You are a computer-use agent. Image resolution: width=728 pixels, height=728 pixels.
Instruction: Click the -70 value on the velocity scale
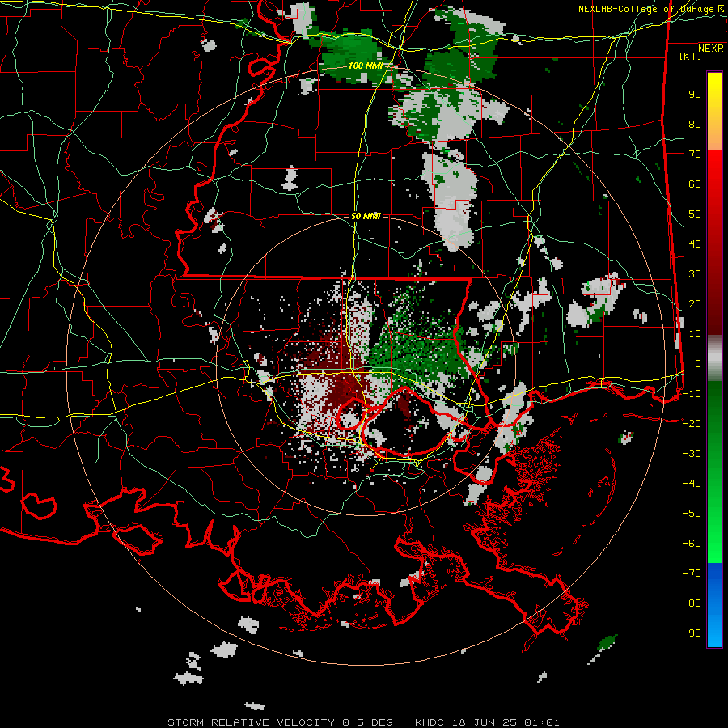[692, 574]
